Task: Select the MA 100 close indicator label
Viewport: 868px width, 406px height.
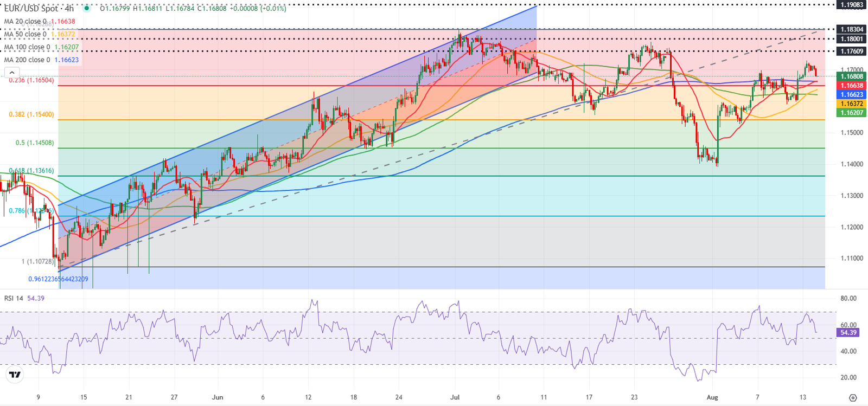Action: pyautogui.click(x=27, y=47)
